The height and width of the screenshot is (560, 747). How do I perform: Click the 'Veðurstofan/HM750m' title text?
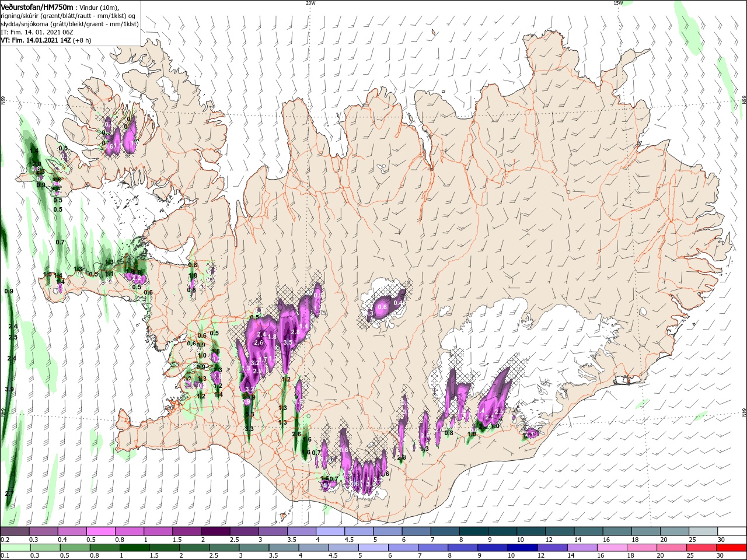[x=37, y=6]
